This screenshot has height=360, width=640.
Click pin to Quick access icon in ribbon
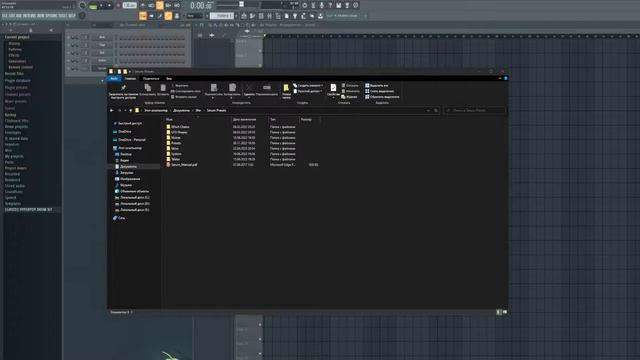[x=123, y=88]
